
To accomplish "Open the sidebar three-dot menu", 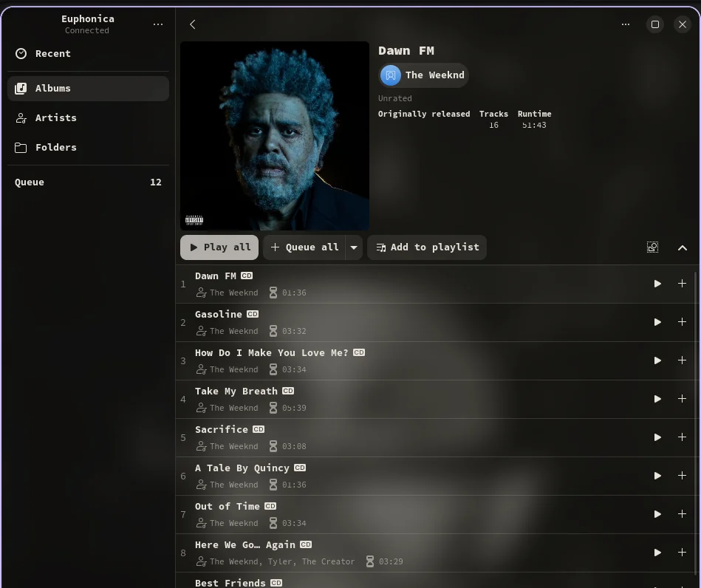I will pos(158,24).
